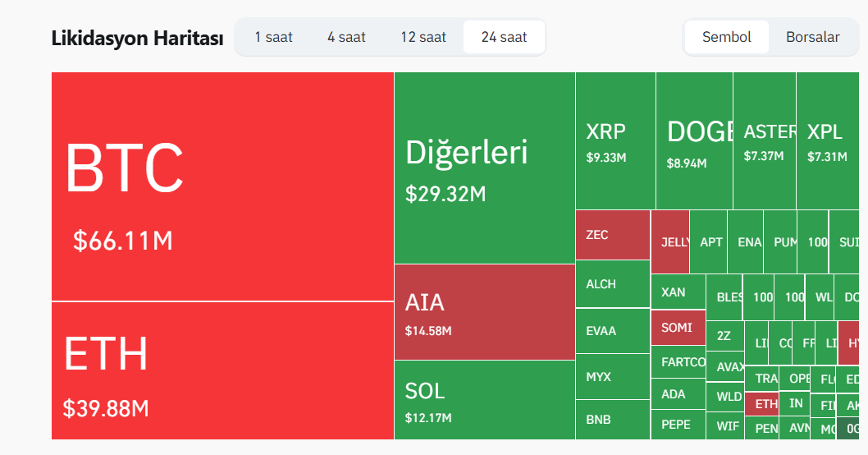Open the ETH $39.88M liquidation tile

[222, 370]
